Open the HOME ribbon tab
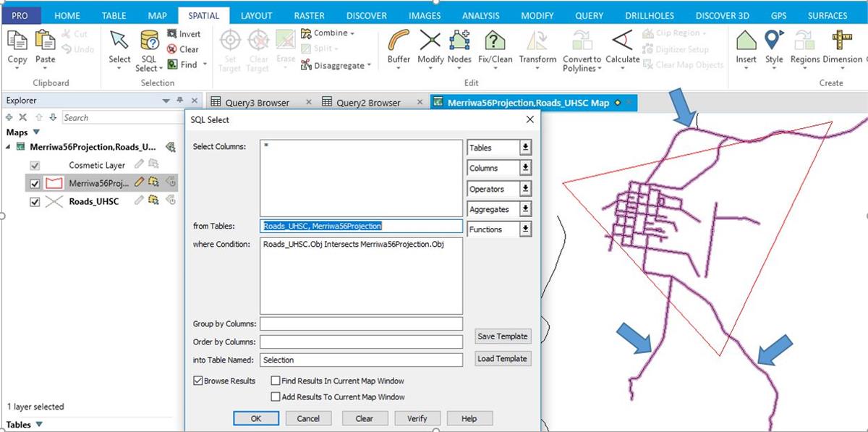 [x=68, y=15]
